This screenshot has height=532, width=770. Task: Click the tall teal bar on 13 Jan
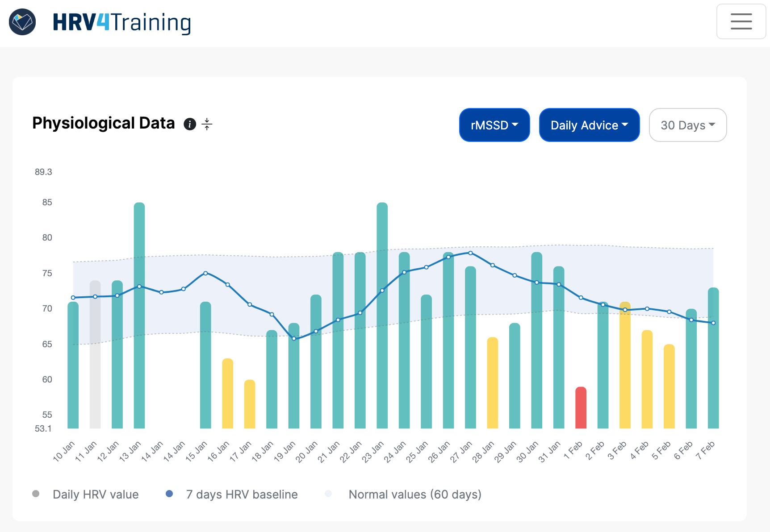(139, 312)
